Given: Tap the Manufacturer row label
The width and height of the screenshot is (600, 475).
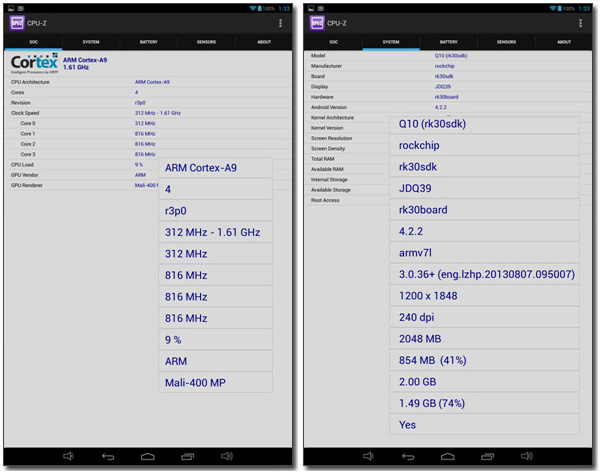Looking at the screenshot, I should (x=326, y=66).
